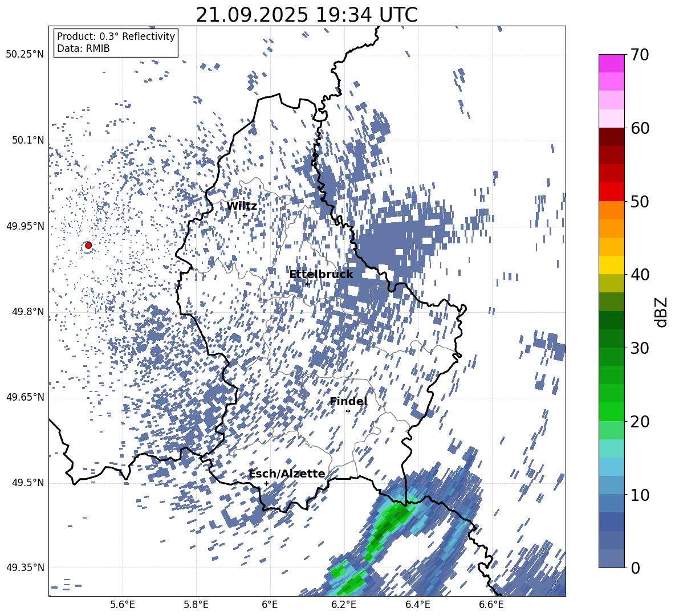
Task: Click the Findel station label
Action: click(x=349, y=401)
